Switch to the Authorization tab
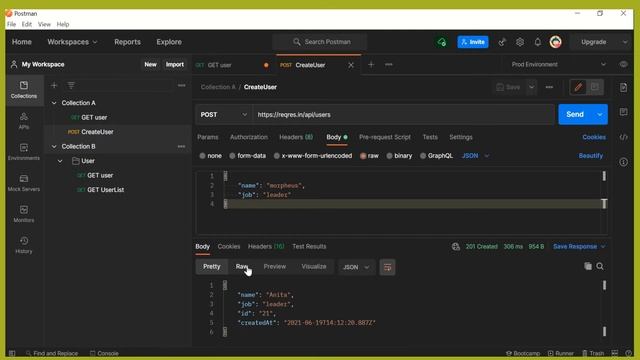 pyautogui.click(x=249, y=137)
